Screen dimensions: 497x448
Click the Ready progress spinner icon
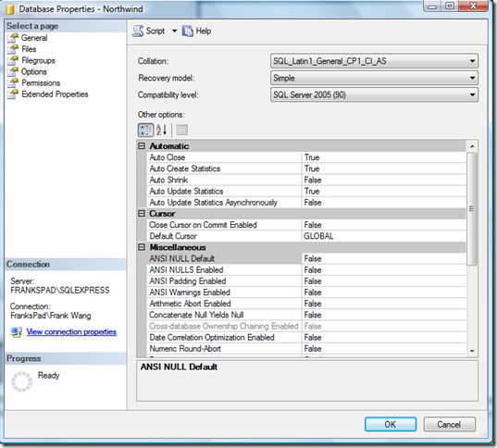pyautogui.click(x=21, y=381)
